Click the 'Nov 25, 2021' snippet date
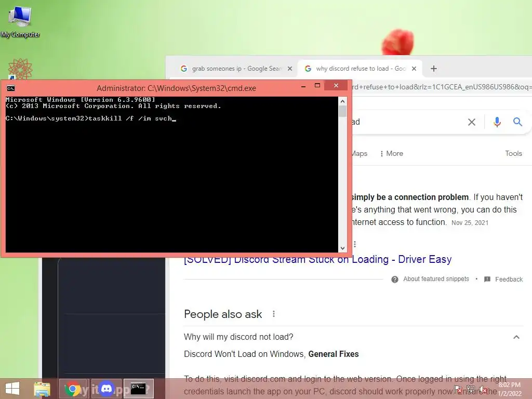 tap(470, 223)
